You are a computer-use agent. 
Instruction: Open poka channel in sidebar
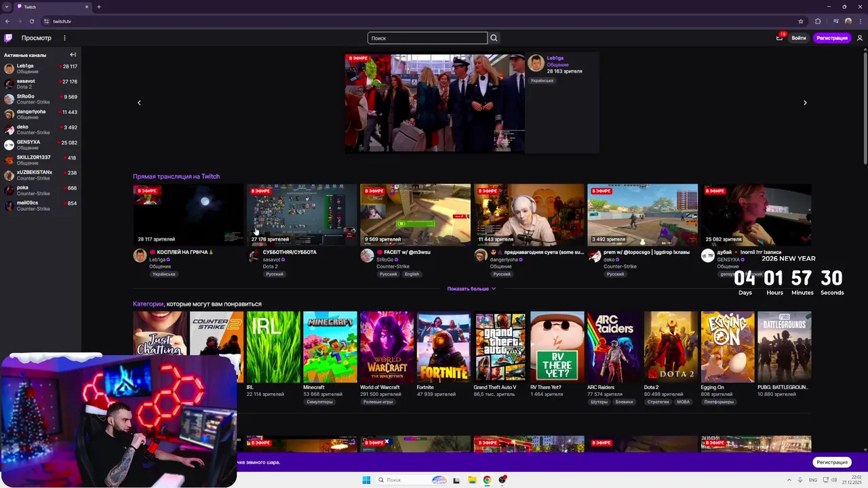point(41,190)
